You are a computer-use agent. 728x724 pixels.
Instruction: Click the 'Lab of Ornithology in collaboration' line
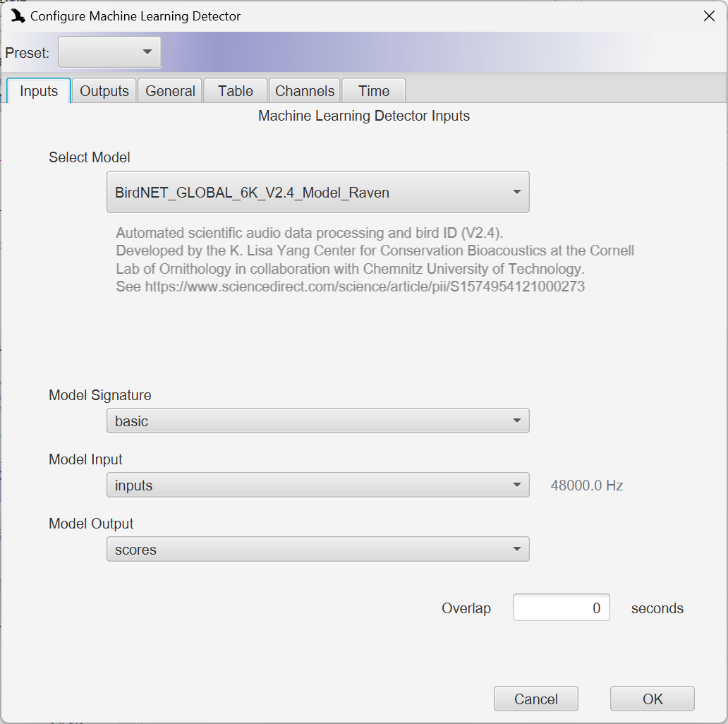pos(350,269)
